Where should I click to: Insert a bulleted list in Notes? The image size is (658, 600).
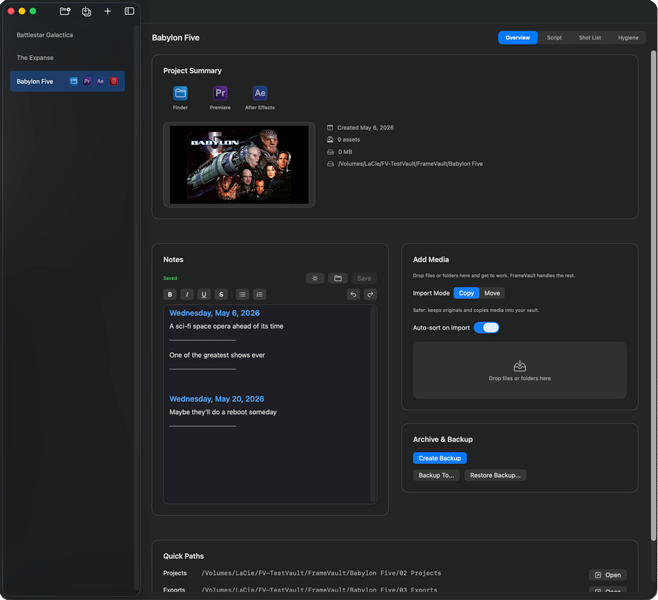(x=243, y=295)
